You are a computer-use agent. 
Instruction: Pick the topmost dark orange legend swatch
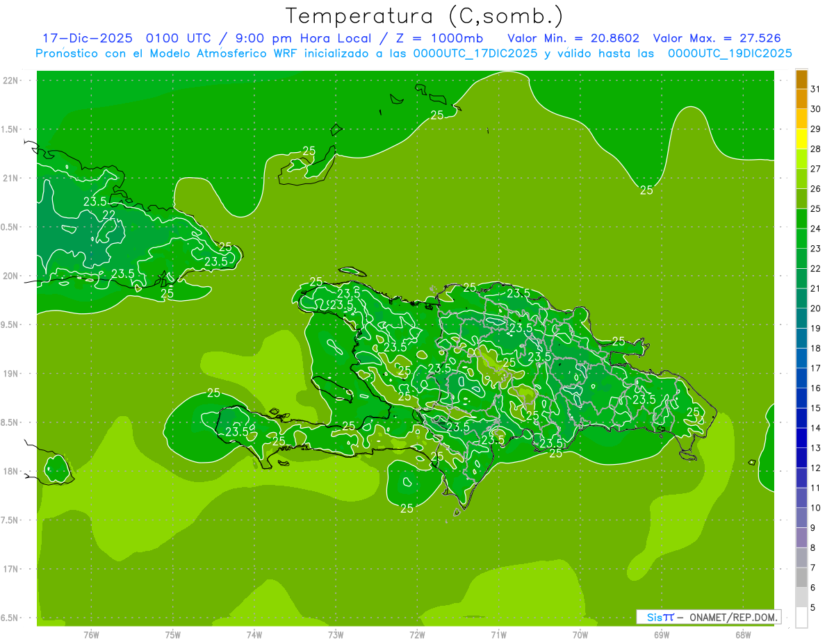(x=801, y=79)
